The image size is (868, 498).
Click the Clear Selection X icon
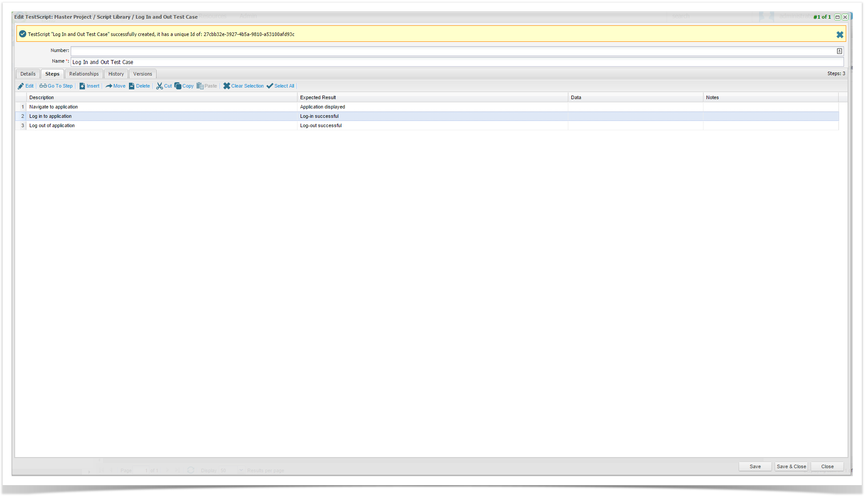tap(227, 86)
